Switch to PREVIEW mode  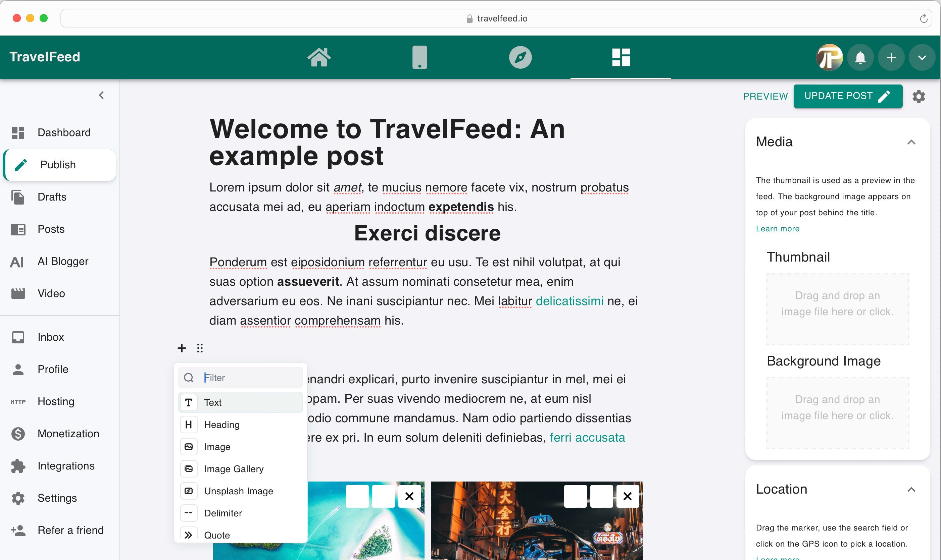point(765,96)
